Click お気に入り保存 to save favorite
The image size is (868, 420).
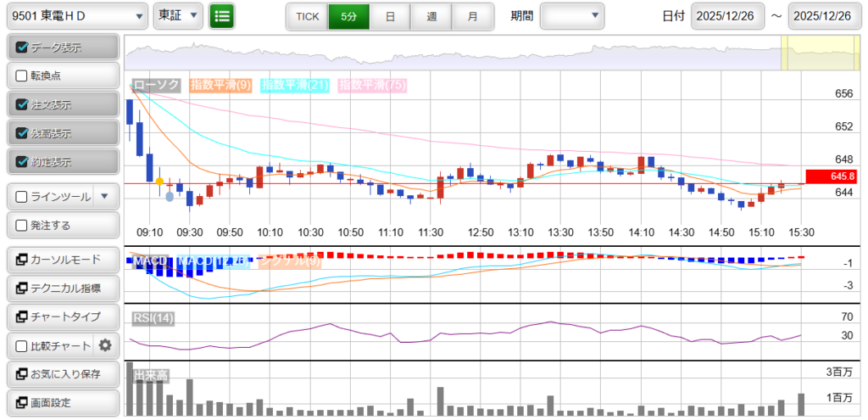[60, 374]
